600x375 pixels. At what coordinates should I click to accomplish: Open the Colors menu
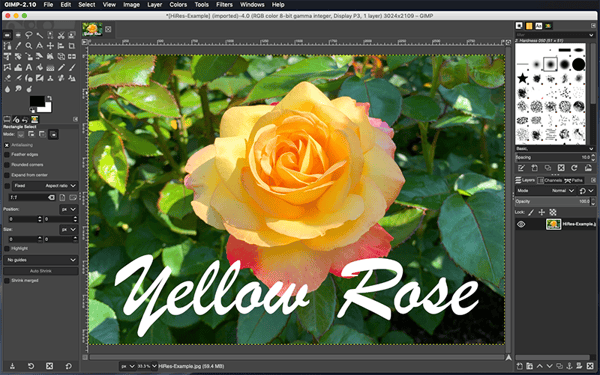(178, 5)
